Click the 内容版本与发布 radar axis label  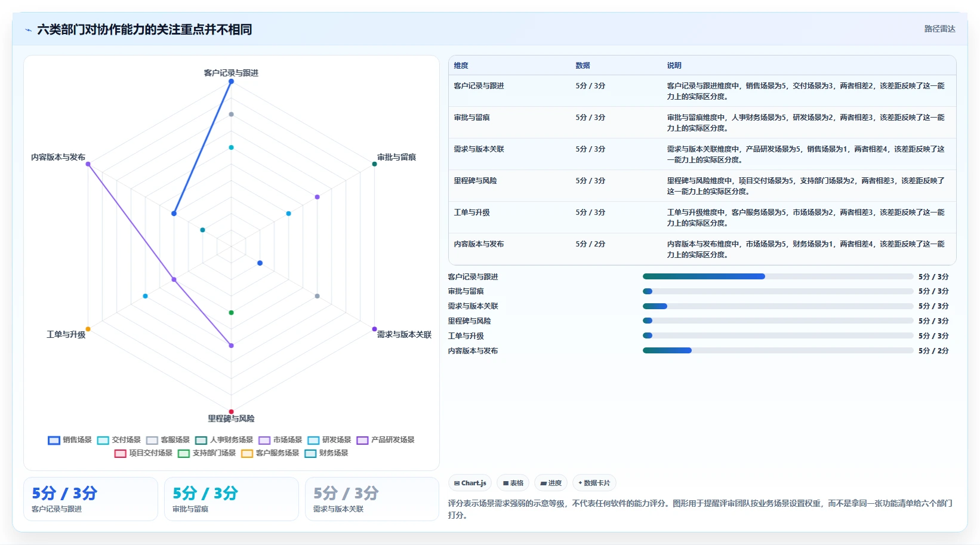click(58, 157)
